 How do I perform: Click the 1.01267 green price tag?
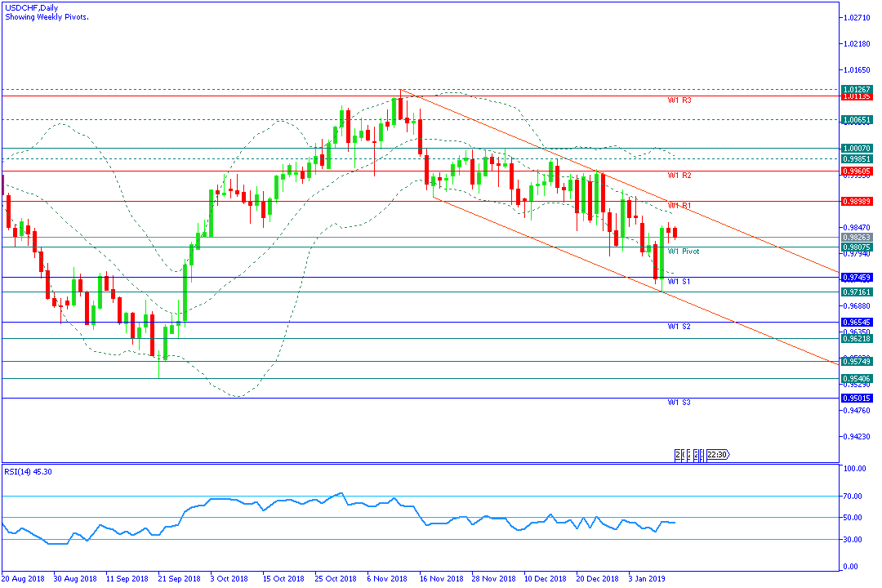tap(857, 90)
